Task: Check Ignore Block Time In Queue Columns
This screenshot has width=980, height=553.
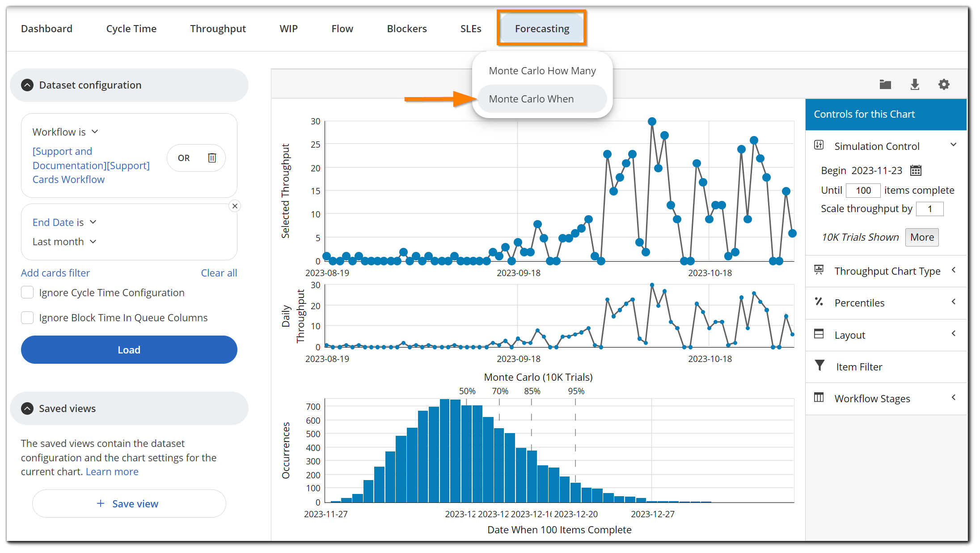Action: click(x=27, y=318)
